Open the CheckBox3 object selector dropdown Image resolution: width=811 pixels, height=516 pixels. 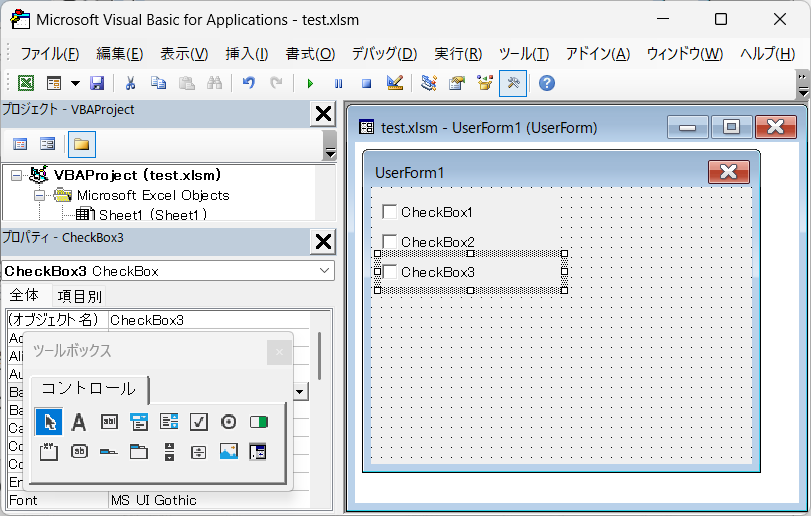pyautogui.click(x=324, y=270)
